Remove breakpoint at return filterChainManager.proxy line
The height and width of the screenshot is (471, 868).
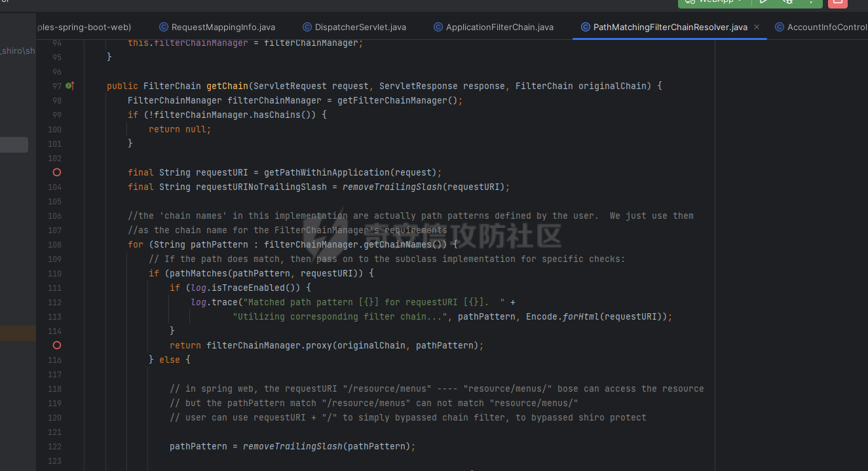(x=57, y=345)
